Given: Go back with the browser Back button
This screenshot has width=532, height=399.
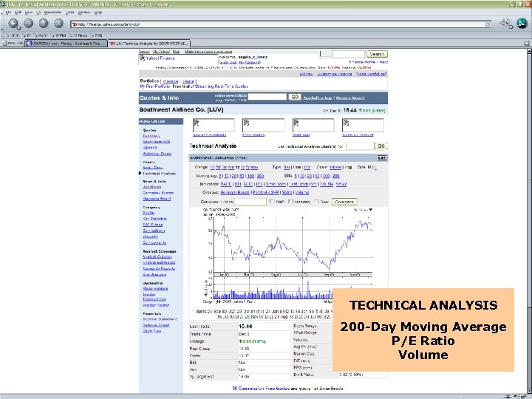Looking at the screenshot, I should 13,23.
